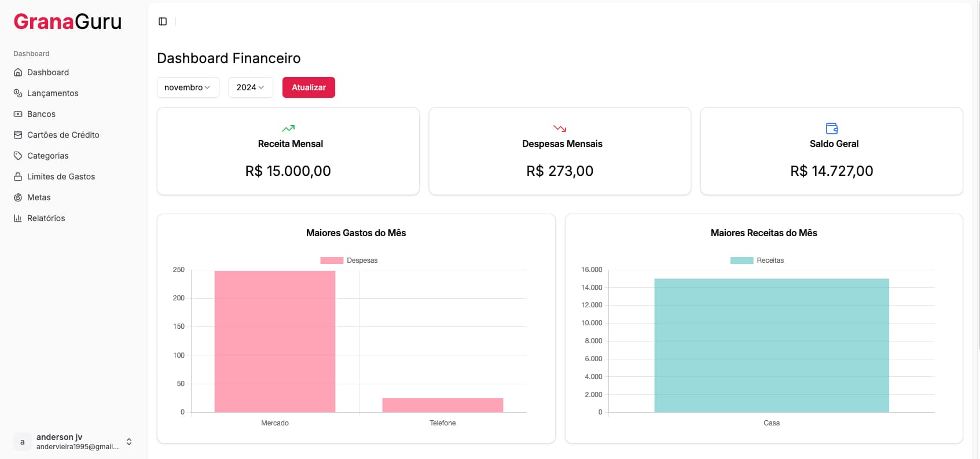Click the green trending-up icon above Receita Mensal
This screenshot has height=459, width=980.
(288, 128)
